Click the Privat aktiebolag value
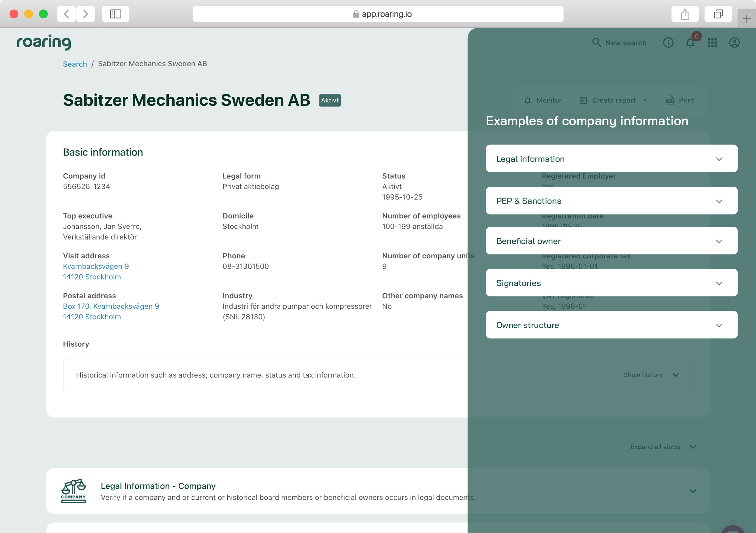The image size is (756, 533). pos(251,186)
